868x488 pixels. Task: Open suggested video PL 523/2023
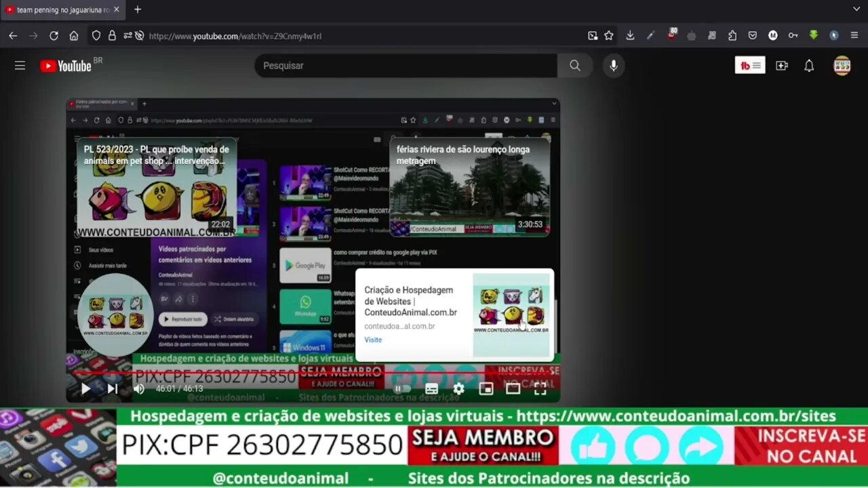157,186
